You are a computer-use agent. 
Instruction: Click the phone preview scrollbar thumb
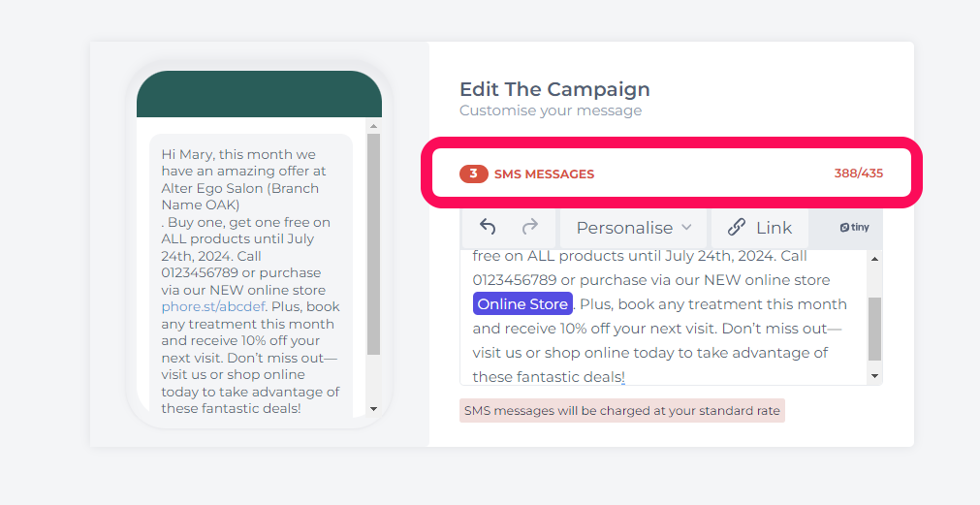pyautogui.click(x=374, y=243)
